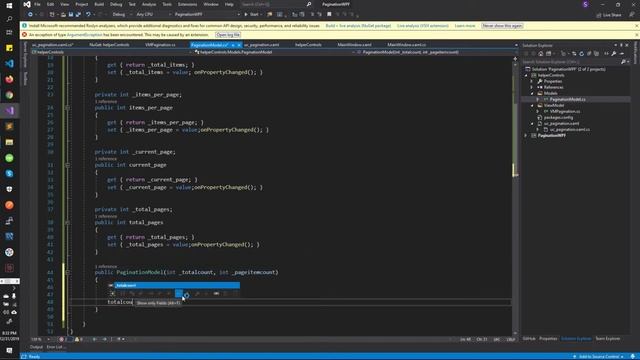Image resolution: width=640 pixels, height=360 pixels.
Task: Toggle the first IntelliSense filter icon
Action: [x=113, y=293]
